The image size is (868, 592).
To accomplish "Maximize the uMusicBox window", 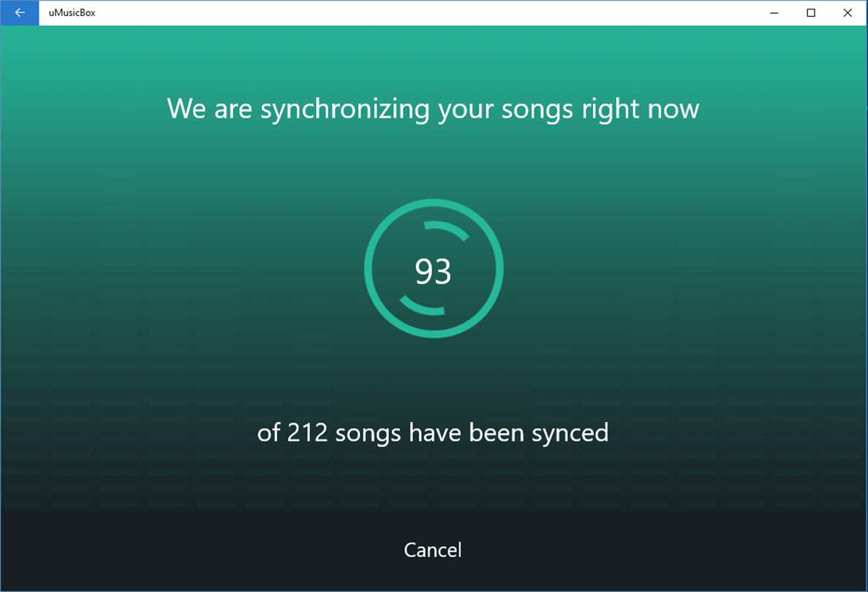I will click(x=811, y=12).
